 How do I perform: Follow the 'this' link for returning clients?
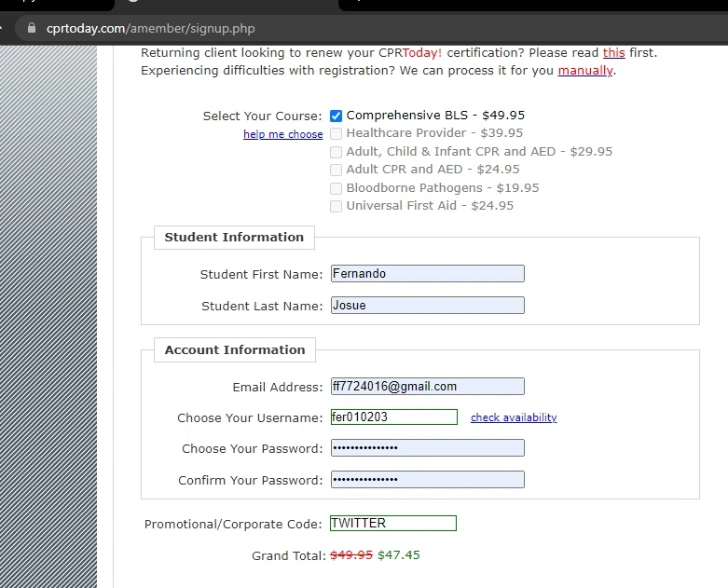click(x=613, y=52)
